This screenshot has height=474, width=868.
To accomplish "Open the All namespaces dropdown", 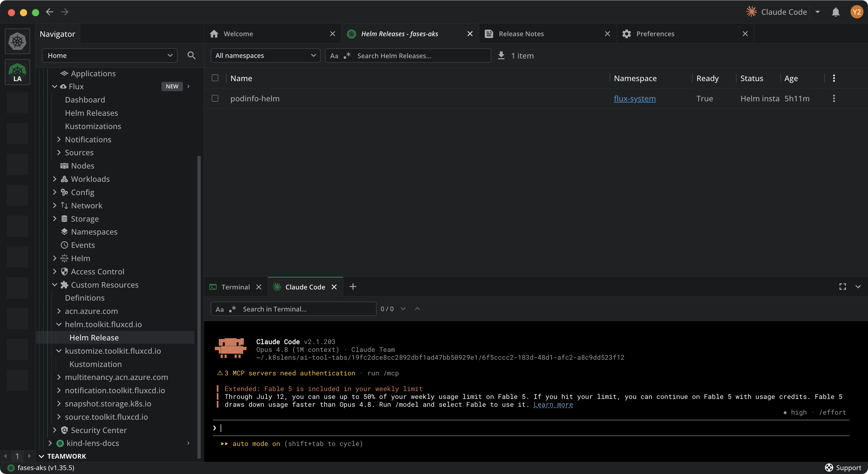I will coord(266,55).
